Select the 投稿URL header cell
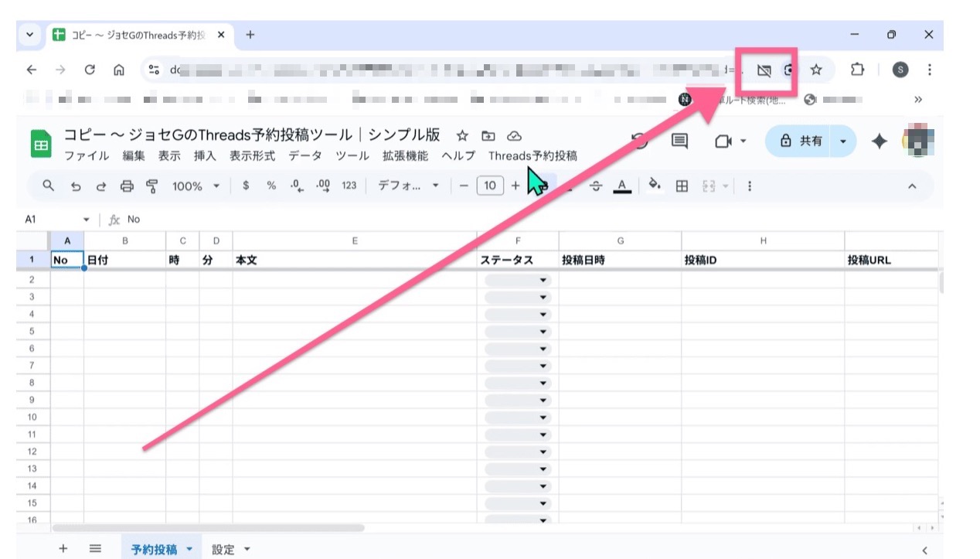 click(891, 260)
